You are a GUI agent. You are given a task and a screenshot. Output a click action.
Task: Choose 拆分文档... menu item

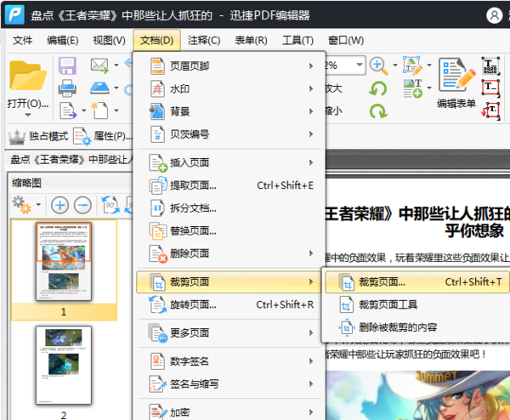point(229,208)
